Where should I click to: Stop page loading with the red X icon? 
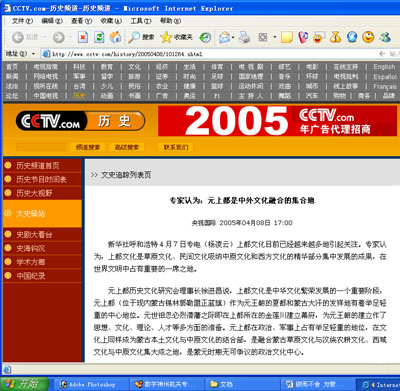83,37
